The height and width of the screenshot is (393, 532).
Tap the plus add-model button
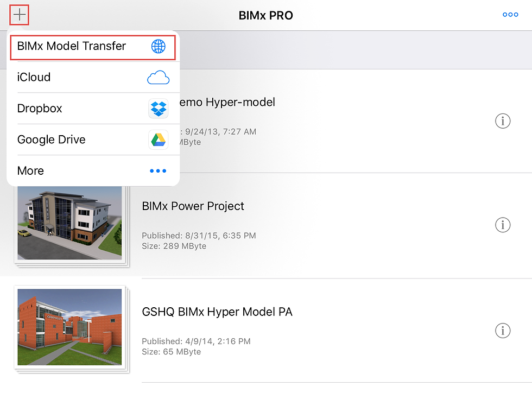click(x=20, y=15)
